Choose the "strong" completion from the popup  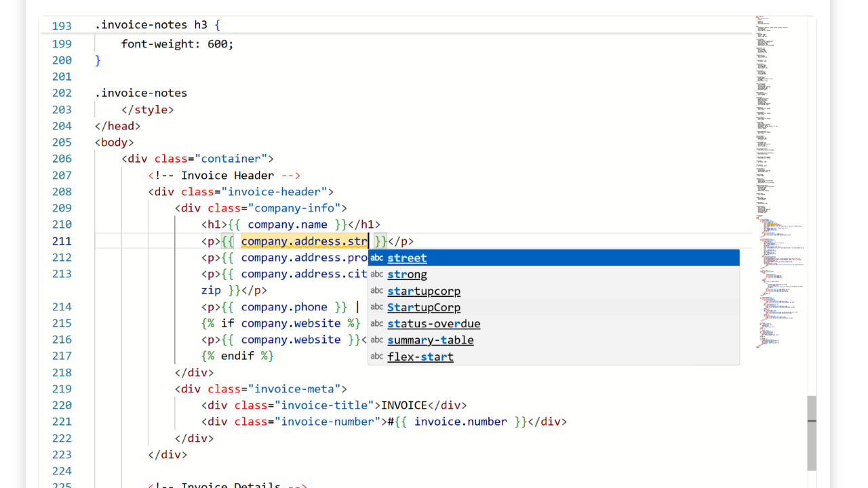407,274
